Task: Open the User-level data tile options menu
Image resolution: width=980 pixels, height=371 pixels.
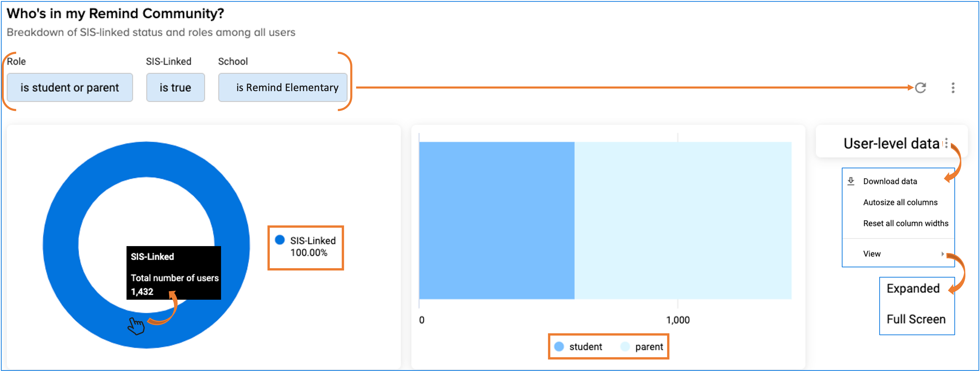Action: coord(946,143)
